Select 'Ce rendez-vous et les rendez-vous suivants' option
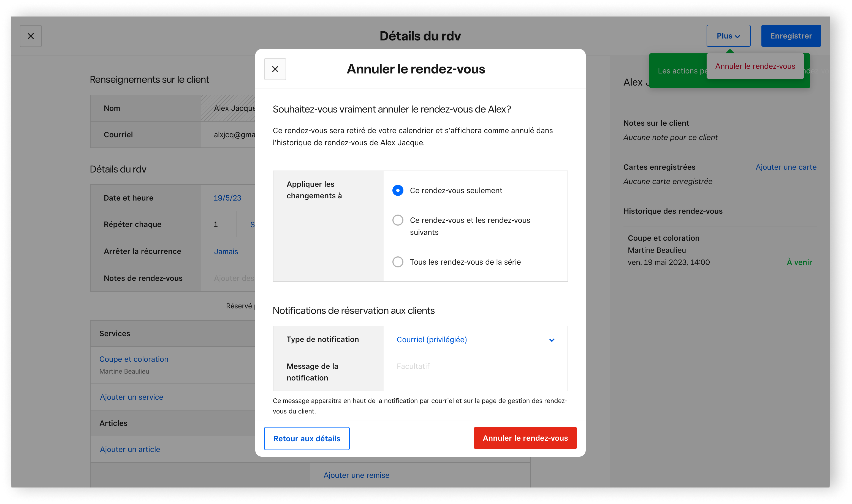This screenshot has width=852, height=504. (x=398, y=220)
